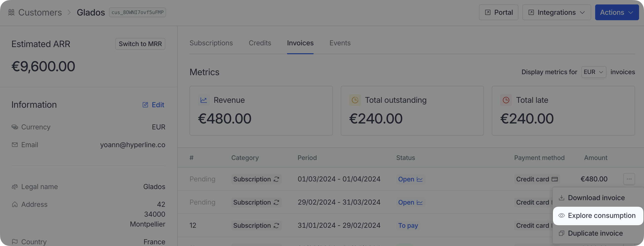Switch to the Events tab

pyautogui.click(x=340, y=43)
